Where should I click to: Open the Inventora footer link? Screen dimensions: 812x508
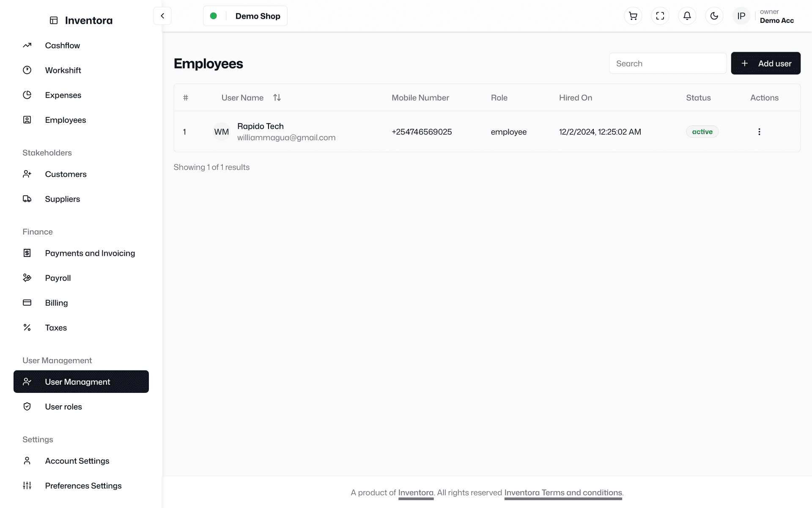416,493
